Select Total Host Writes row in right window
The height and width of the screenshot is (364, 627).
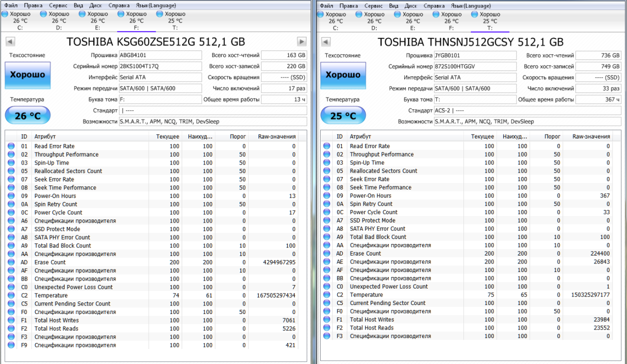(471, 319)
